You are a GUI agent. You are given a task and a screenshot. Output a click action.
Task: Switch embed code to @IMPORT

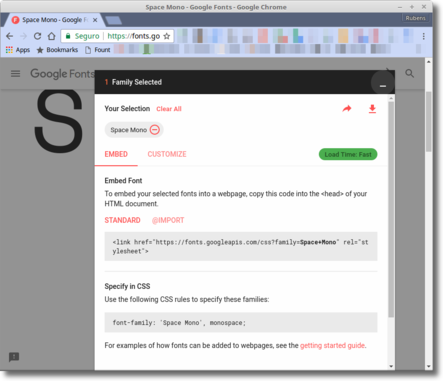168,220
